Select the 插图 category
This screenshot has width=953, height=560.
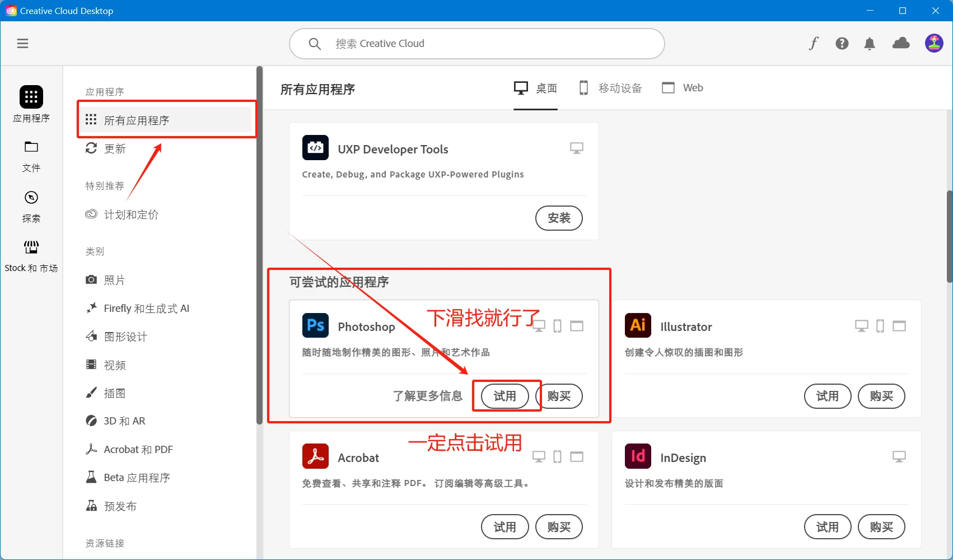(105, 393)
